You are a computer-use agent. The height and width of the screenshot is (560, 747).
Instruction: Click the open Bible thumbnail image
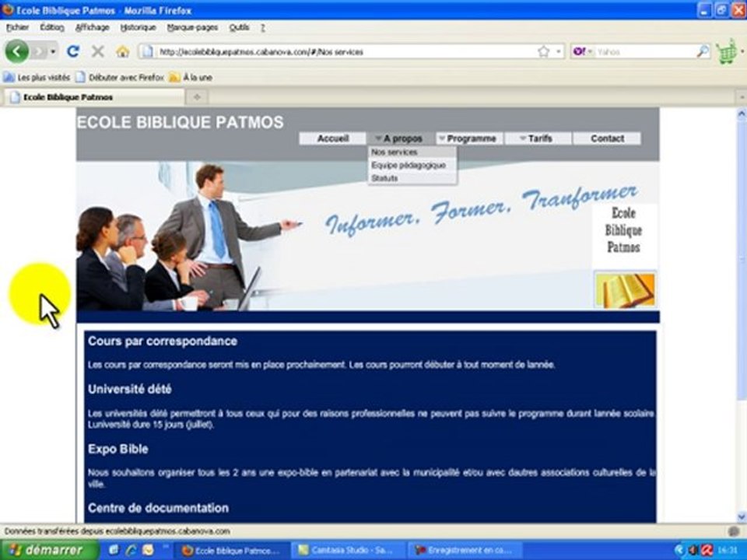click(x=625, y=289)
